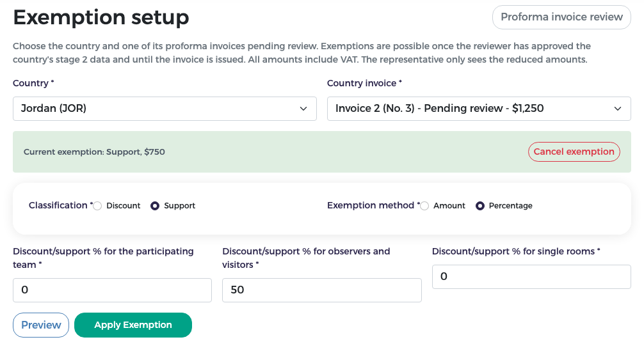The width and height of the screenshot is (644, 358).
Task: Choose the Percentage exemption method
Action: pos(480,206)
